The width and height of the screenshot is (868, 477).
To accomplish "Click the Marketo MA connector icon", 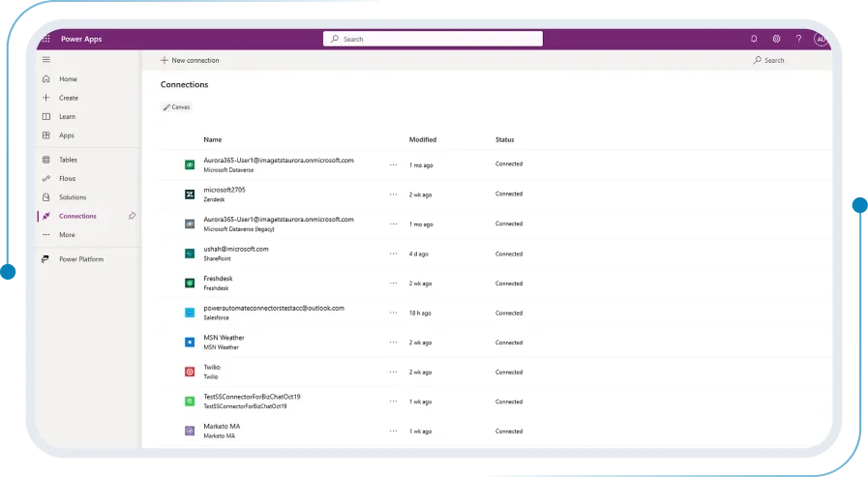I will (190, 431).
